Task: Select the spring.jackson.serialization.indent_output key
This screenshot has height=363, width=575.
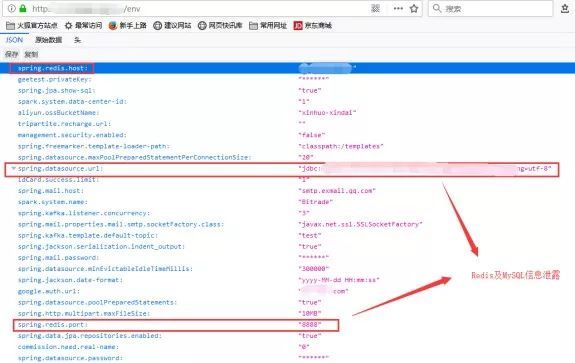Action: (x=101, y=246)
